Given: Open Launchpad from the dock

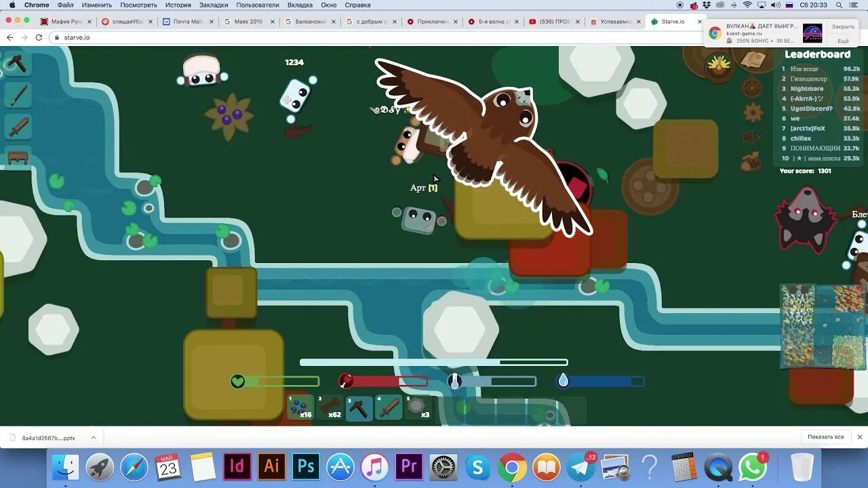Looking at the screenshot, I should 100,467.
